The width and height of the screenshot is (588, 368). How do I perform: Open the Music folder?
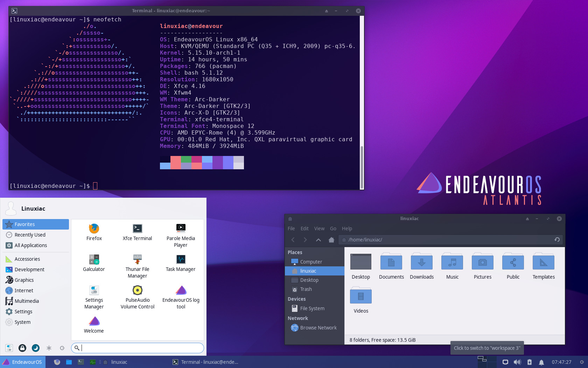452,266
